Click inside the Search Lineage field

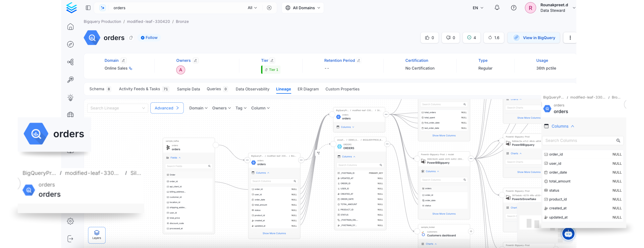point(115,108)
